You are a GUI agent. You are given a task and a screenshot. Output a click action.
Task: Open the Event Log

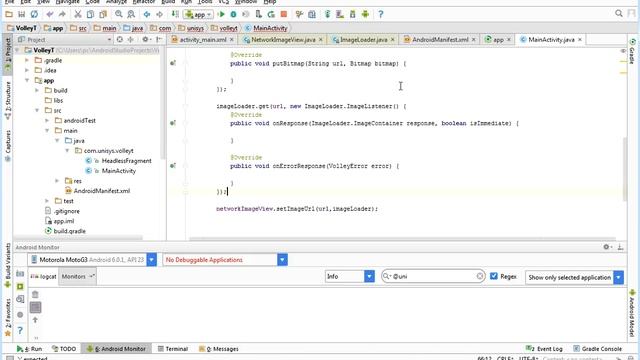(x=544, y=349)
